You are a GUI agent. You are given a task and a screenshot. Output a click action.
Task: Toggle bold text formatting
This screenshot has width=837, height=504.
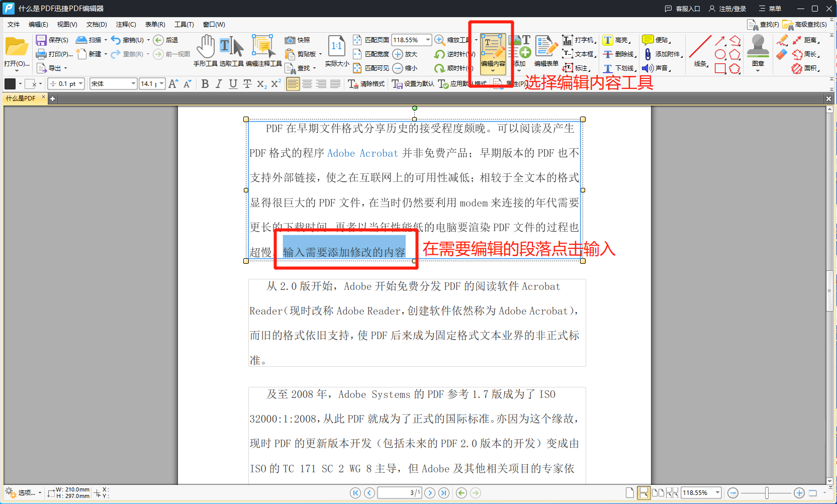(x=205, y=84)
